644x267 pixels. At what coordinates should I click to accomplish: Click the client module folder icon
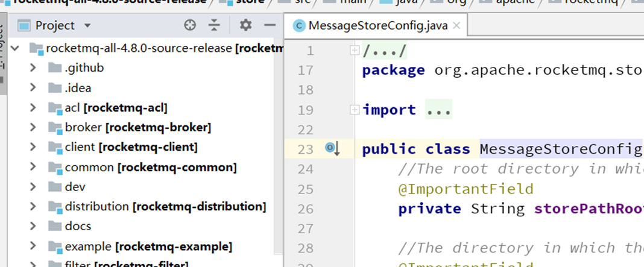coord(55,147)
